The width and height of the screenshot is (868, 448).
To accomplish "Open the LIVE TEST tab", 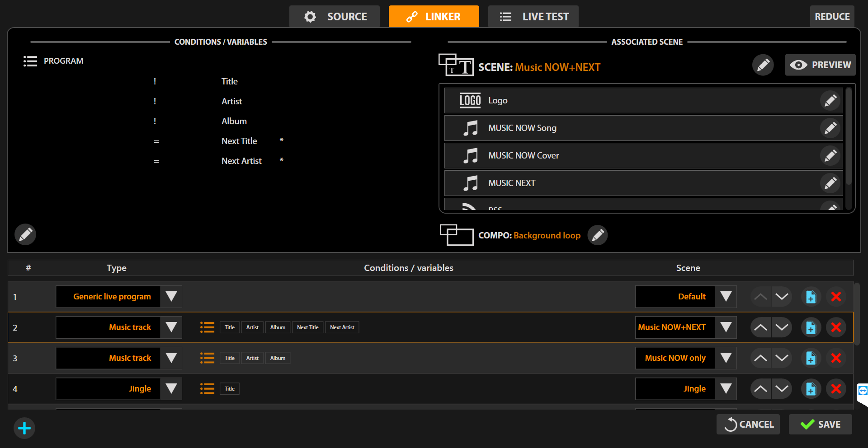I will pos(533,17).
